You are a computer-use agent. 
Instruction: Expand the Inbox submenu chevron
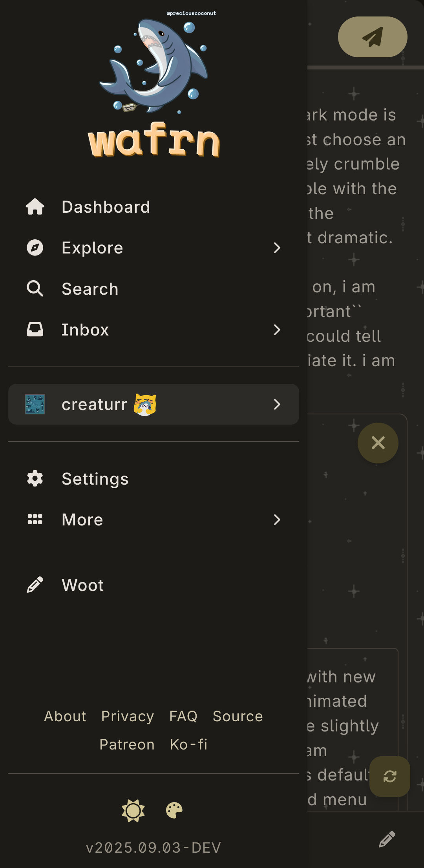[x=277, y=330]
